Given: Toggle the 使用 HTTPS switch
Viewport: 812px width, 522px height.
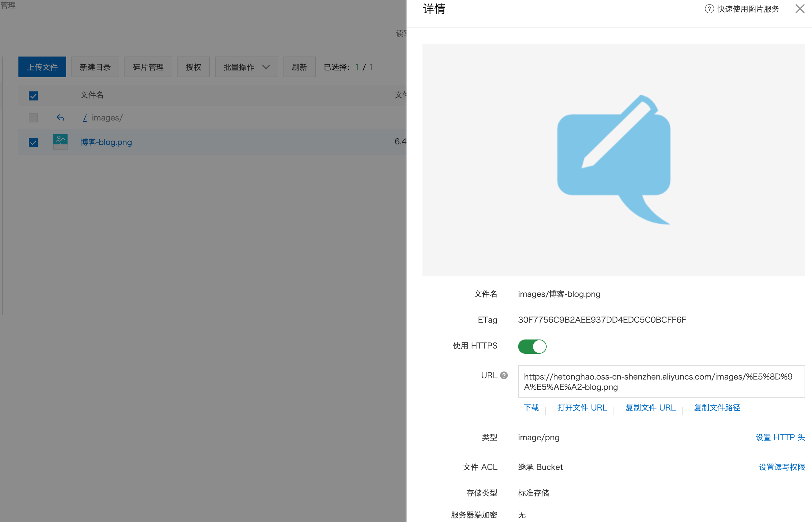Looking at the screenshot, I should [532, 346].
